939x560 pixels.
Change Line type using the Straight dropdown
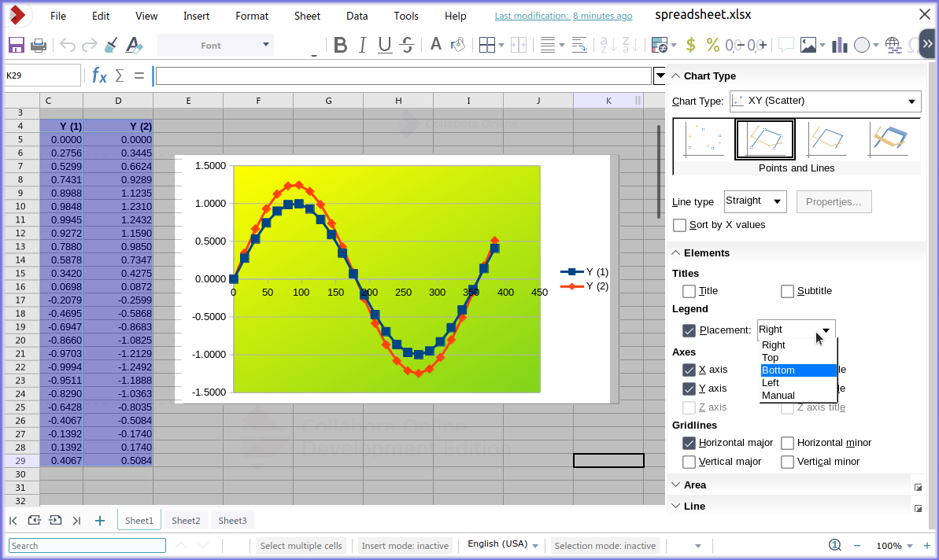[x=755, y=201]
